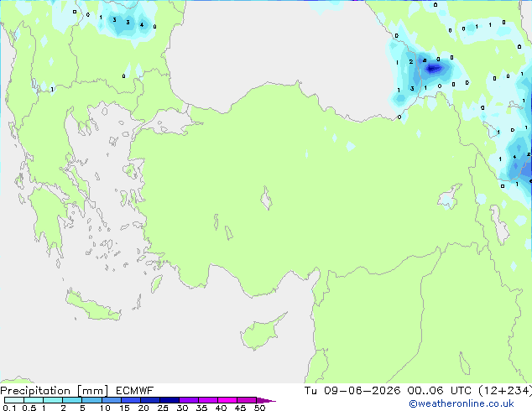The height and width of the screenshot is (411, 532).
Task: Select legend swatch between 10 and 15
Action: (x=111, y=400)
